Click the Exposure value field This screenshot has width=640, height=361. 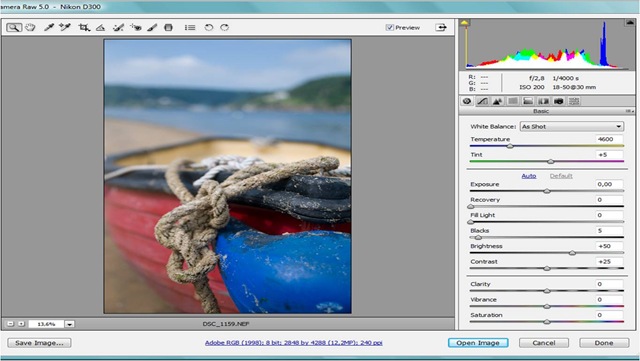coord(609,184)
